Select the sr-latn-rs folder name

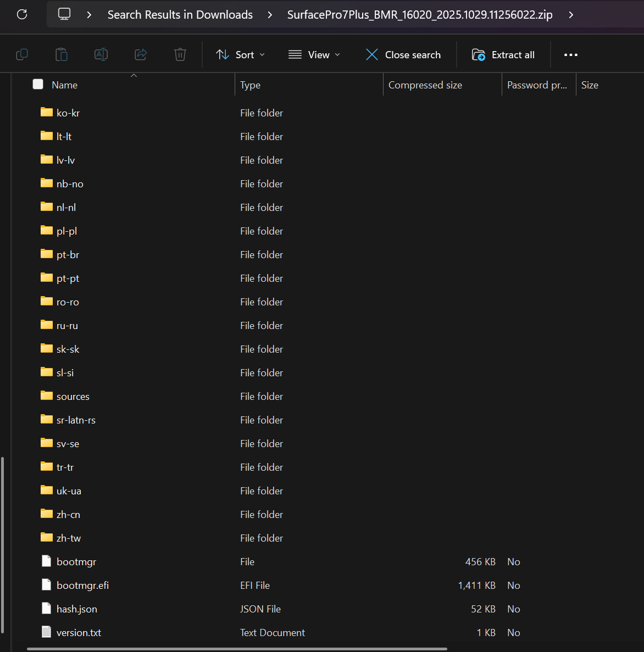[x=76, y=420]
